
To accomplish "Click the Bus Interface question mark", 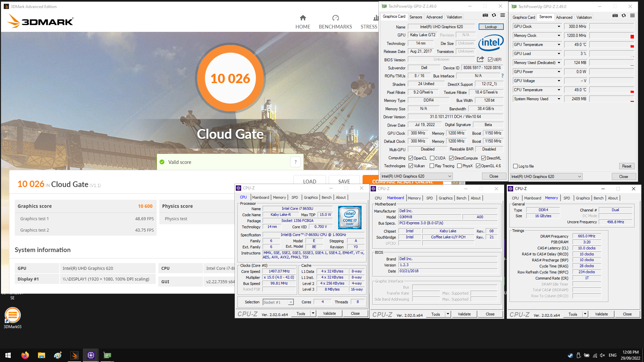I will (502, 76).
